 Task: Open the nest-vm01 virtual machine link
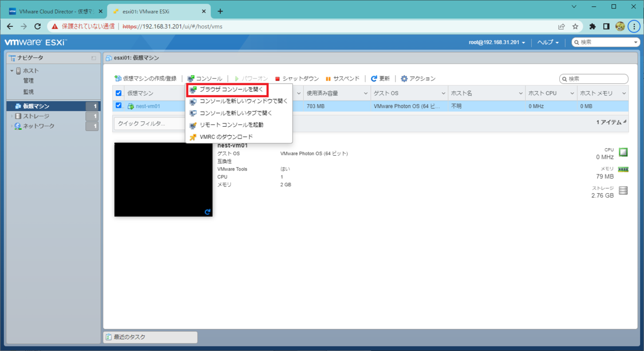(148, 106)
